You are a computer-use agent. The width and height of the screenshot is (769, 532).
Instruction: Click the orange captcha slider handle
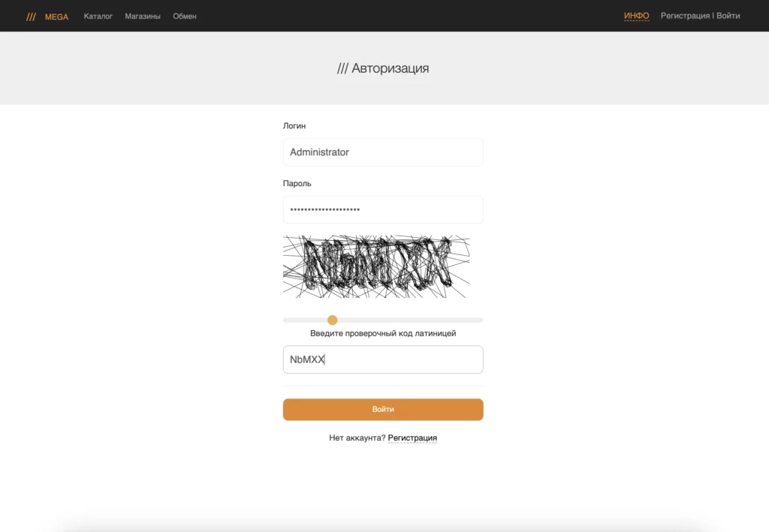pyautogui.click(x=333, y=320)
